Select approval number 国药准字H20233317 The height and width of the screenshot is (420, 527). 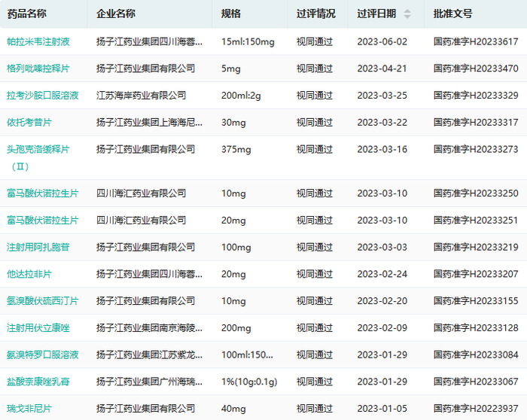(476, 122)
